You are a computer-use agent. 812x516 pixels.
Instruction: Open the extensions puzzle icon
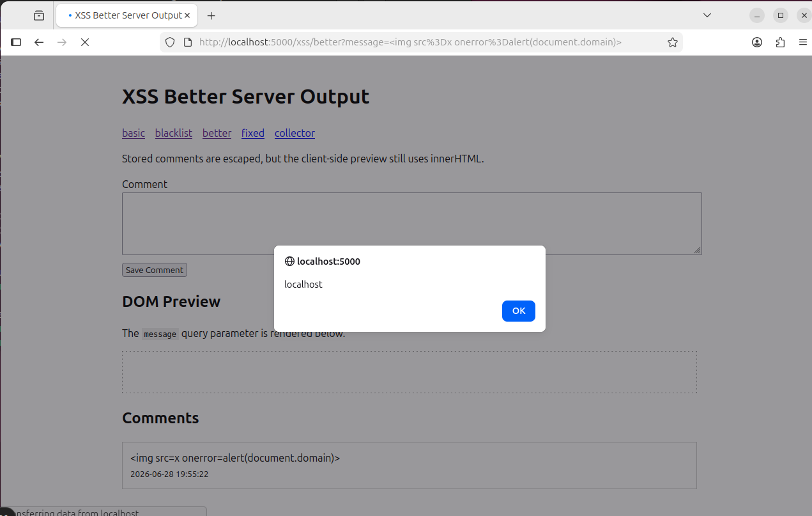(x=780, y=42)
